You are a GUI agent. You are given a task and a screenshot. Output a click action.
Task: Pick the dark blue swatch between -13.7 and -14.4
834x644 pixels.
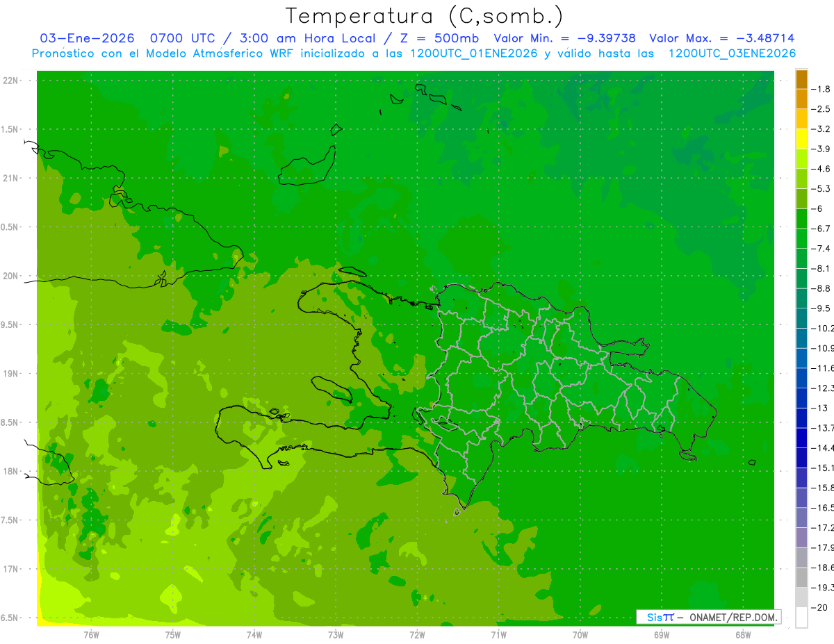pos(801,438)
